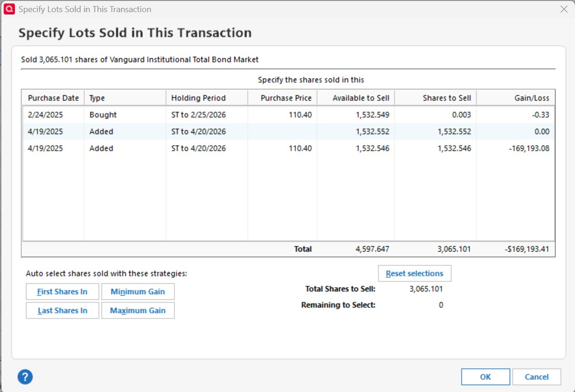Click the Purchase Date column header
Viewport: 575px width, 392px height.
(53, 98)
